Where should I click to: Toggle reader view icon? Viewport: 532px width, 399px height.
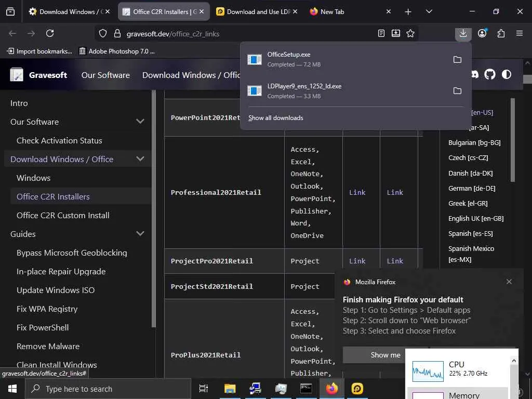(x=381, y=33)
